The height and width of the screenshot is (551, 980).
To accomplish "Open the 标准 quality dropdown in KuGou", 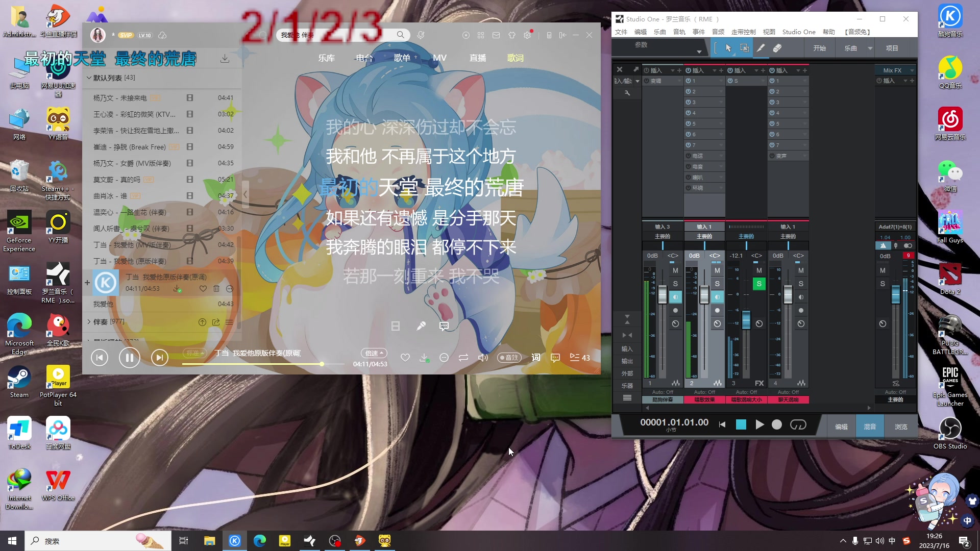I will tap(195, 353).
